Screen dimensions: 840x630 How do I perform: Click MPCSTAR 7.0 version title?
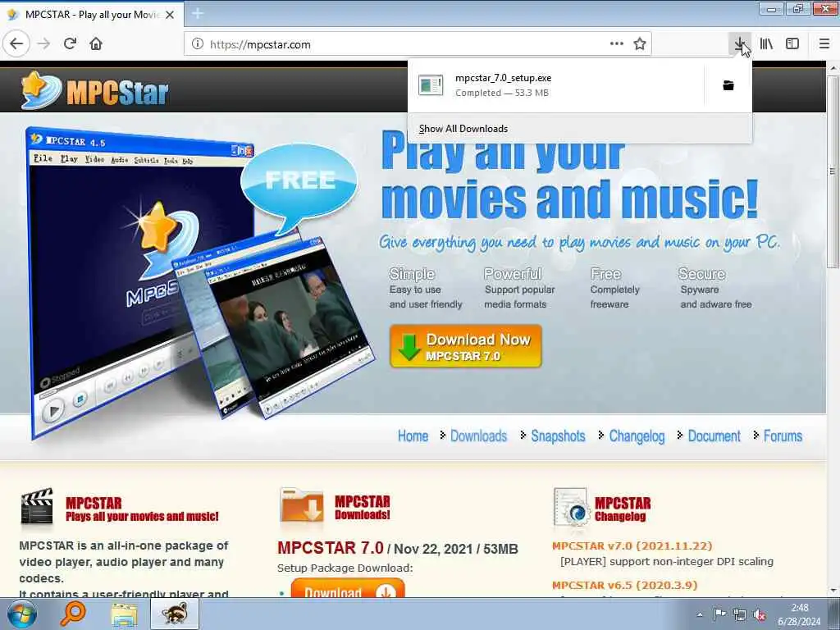point(331,548)
